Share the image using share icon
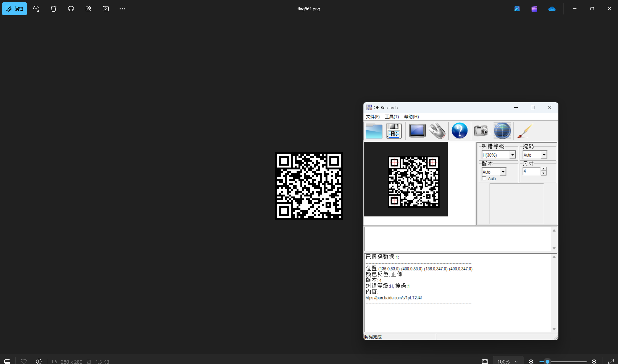Screen dimensions: 618x364 pyautogui.click(x=88, y=9)
